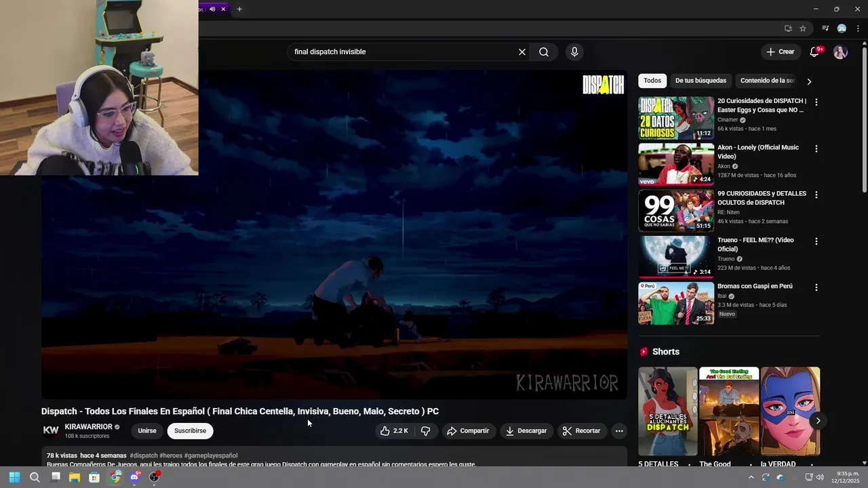
Task: Open options for the Akon - Lonely video
Action: [816, 148]
